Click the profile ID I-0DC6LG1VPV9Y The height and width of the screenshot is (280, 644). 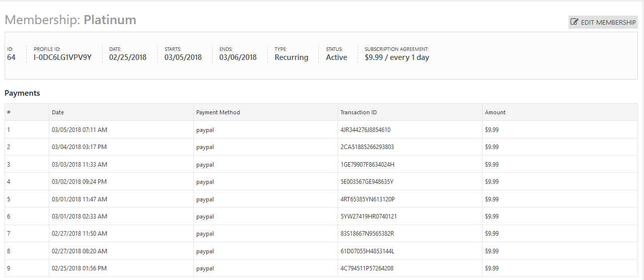[x=62, y=57]
